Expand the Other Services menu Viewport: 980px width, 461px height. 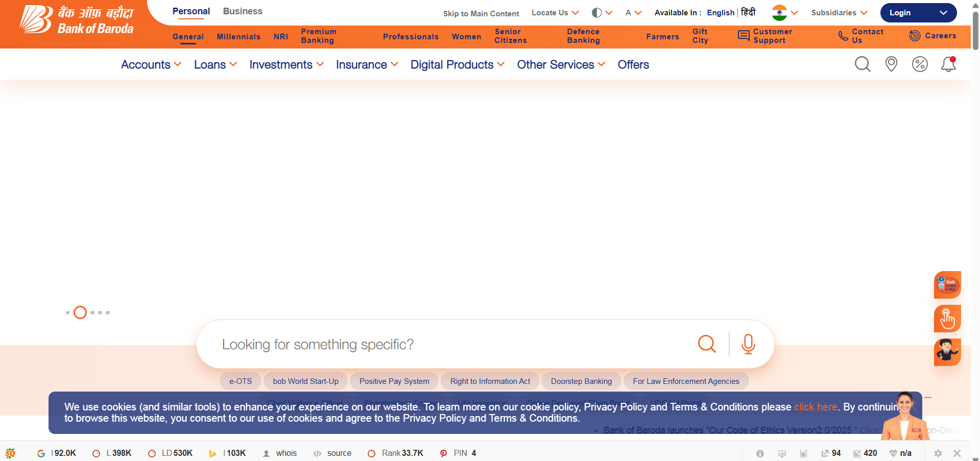[561, 65]
